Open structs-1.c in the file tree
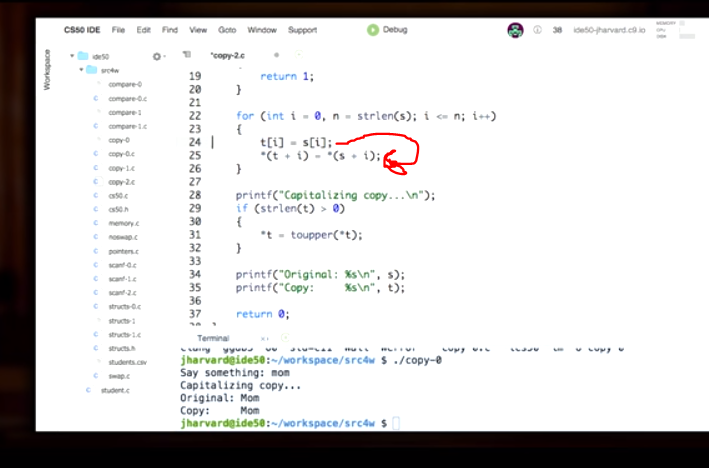Image resolution: width=709 pixels, height=468 pixels. pyautogui.click(x=124, y=335)
